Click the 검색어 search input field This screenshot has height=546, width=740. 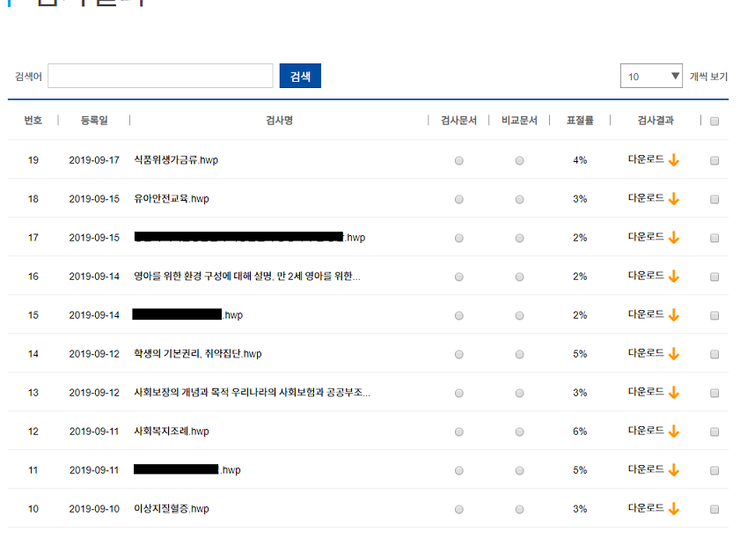coord(160,76)
